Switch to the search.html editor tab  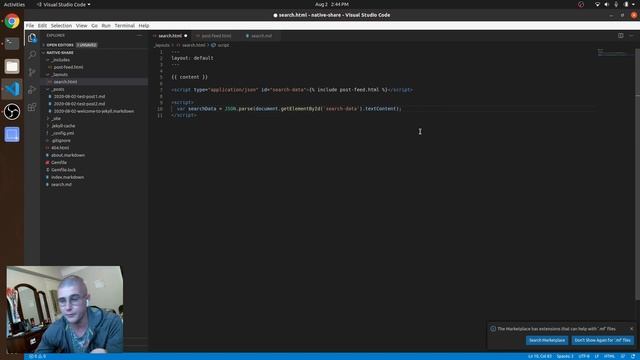pyautogui.click(x=170, y=36)
